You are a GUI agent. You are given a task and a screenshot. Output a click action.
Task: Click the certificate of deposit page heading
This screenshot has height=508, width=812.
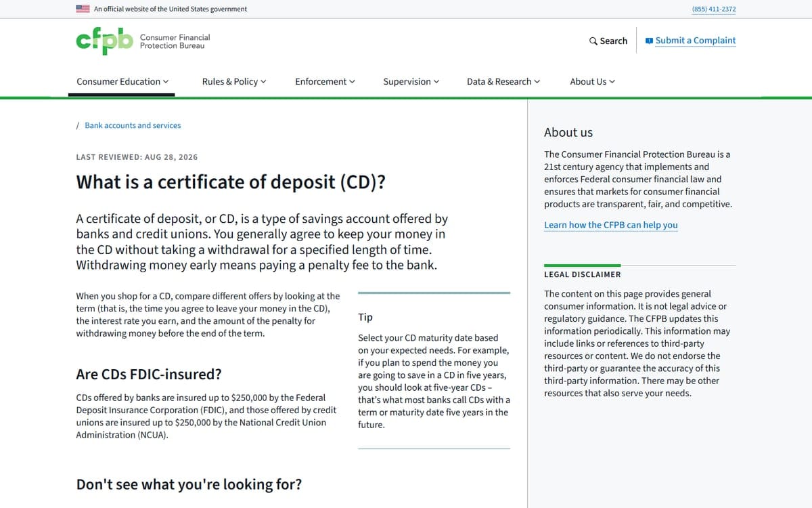(x=231, y=182)
